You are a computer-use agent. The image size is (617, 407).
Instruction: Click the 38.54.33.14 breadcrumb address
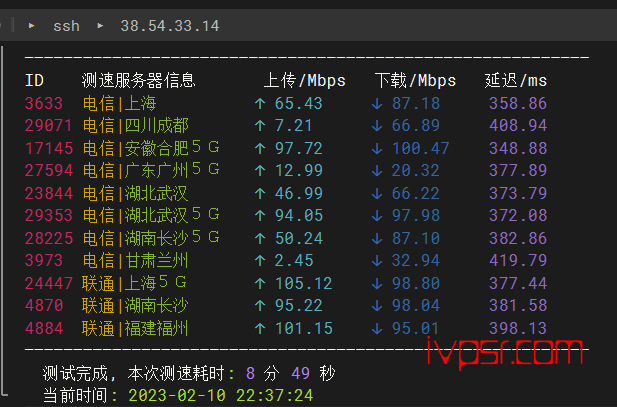point(170,26)
